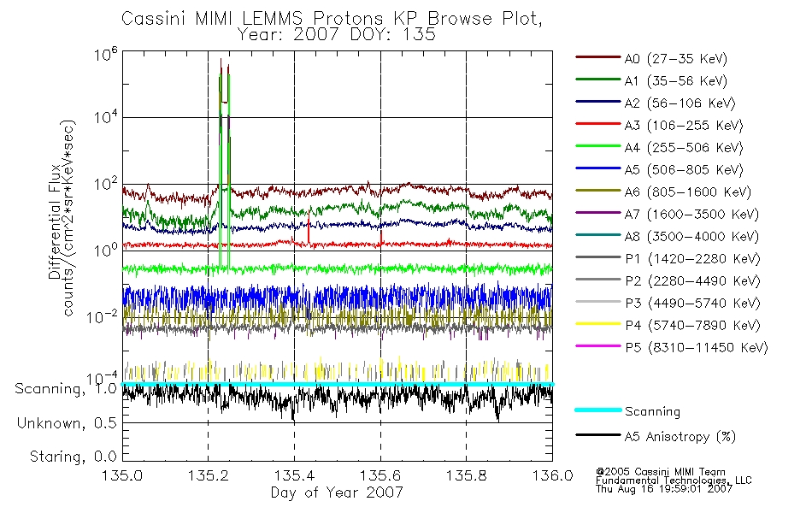Click the P2 (2280-4490 KeV) legend label
The width and height of the screenshot is (812, 513).
tap(692, 281)
